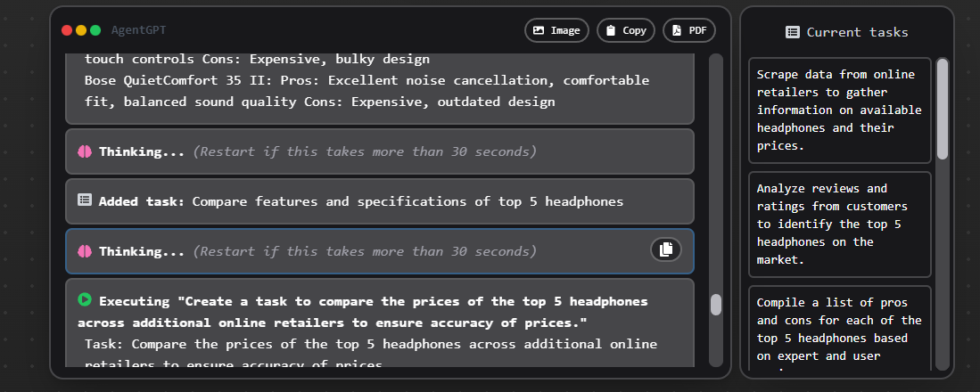
Task: Export the conversation as PDF
Action: [688, 30]
